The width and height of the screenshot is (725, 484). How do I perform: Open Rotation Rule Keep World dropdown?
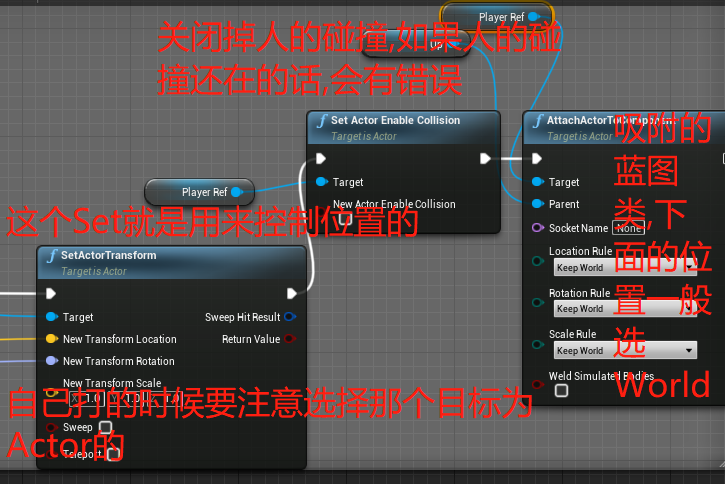(625, 308)
